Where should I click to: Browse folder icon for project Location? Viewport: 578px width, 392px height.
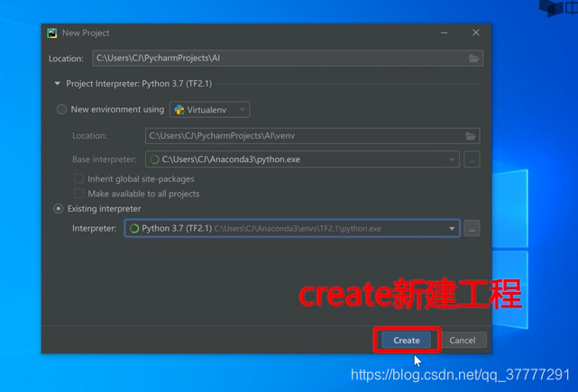(x=473, y=59)
